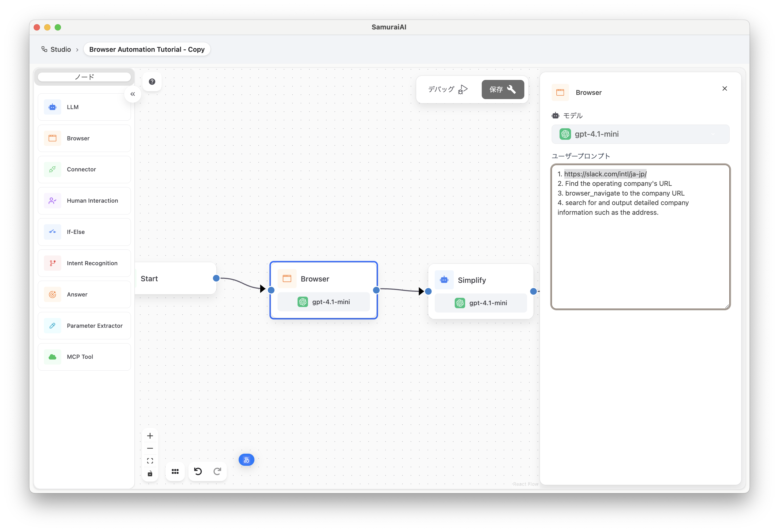Click the Parameter Extractor dropper icon
Image resolution: width=779 pixels, height=532 pixels.
[x=52, y=325]
